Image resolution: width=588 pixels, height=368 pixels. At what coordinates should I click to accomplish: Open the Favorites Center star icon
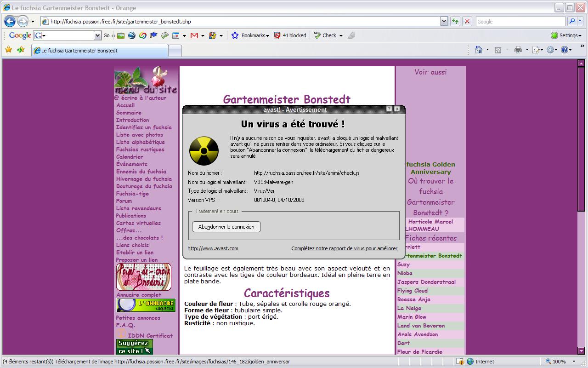(8, 50)
